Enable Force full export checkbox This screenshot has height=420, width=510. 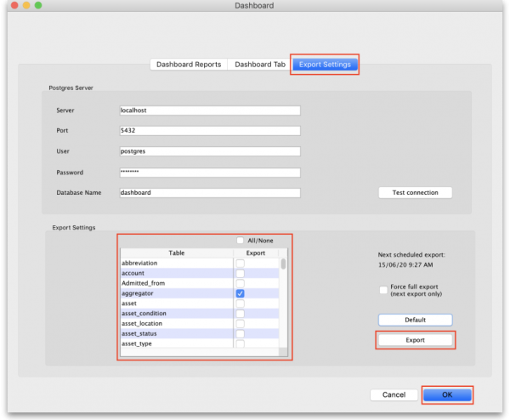(384, 290)
